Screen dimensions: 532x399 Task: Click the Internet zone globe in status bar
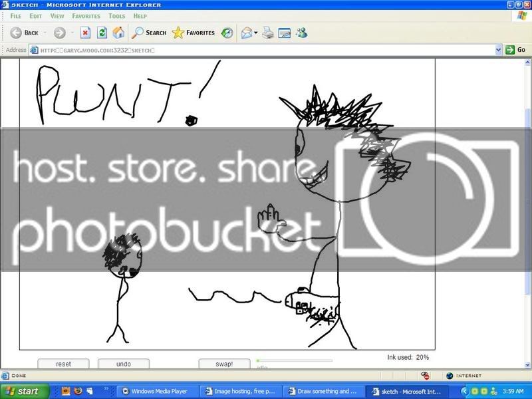[450, 376]
